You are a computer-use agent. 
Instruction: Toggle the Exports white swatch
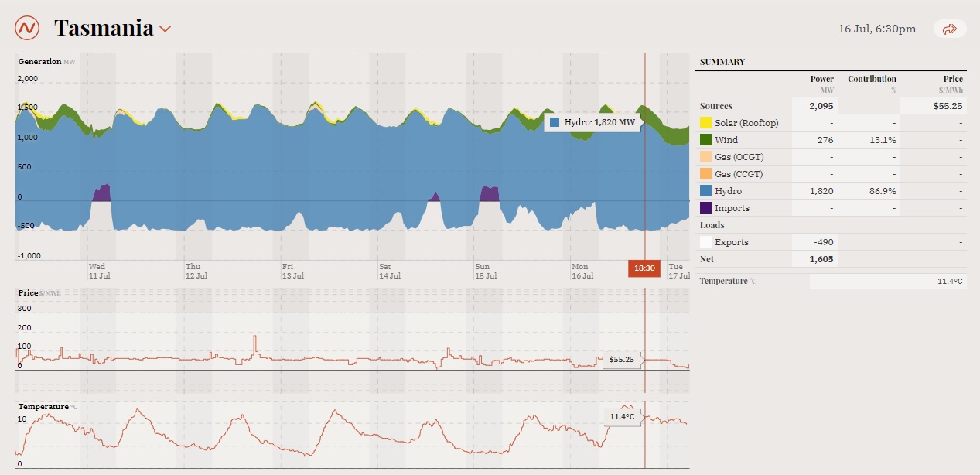[705, 242]
